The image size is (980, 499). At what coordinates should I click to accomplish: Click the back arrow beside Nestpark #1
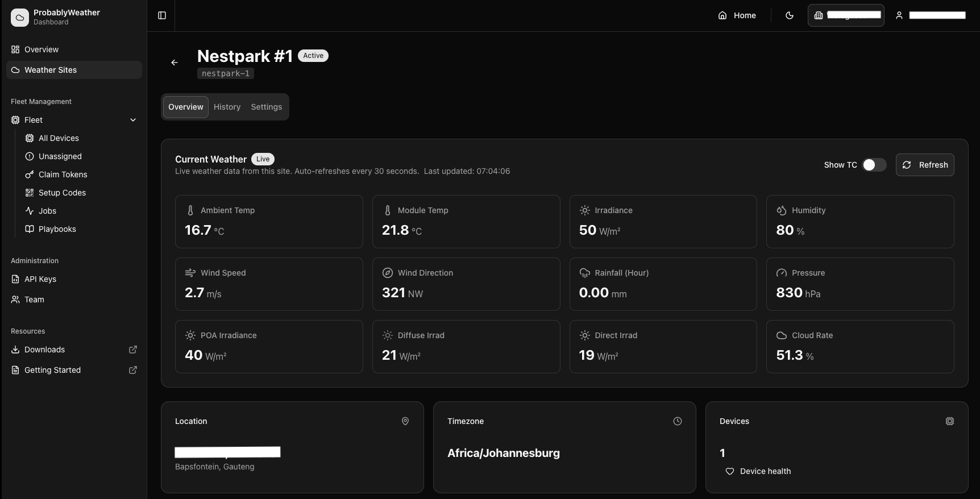pos(175,63)
